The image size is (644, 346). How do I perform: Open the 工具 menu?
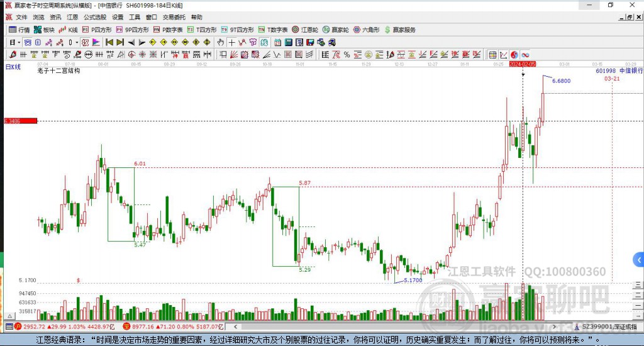pyautogui.click(x=135, y=17)
